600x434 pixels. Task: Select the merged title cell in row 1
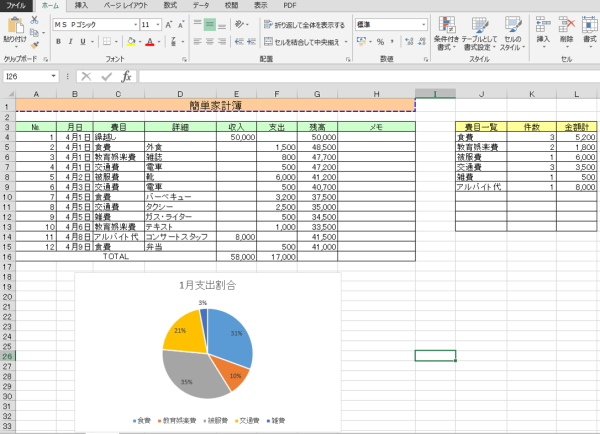coord(215,105)
